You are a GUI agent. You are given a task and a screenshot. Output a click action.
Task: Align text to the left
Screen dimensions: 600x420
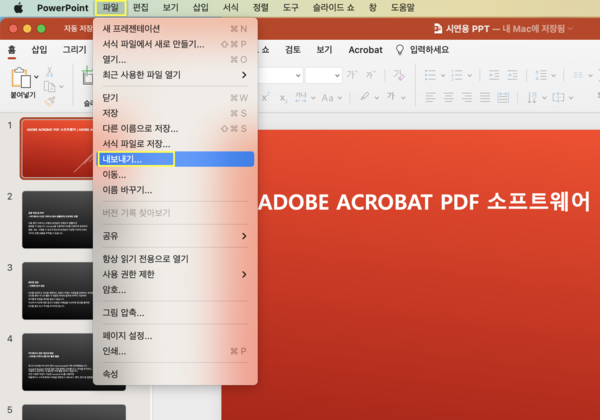430,98
